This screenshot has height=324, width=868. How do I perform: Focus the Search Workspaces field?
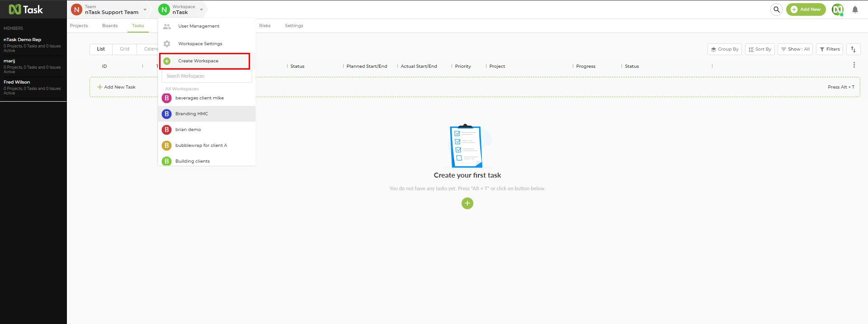207,76
